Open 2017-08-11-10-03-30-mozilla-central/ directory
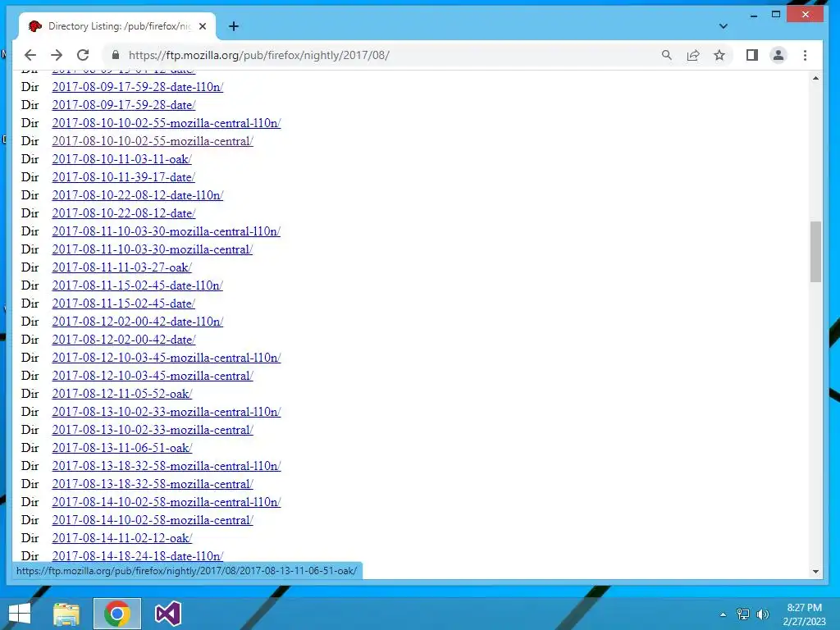This screenshot has width=840, height=630. pyautogui.click(x=153, y=249)
